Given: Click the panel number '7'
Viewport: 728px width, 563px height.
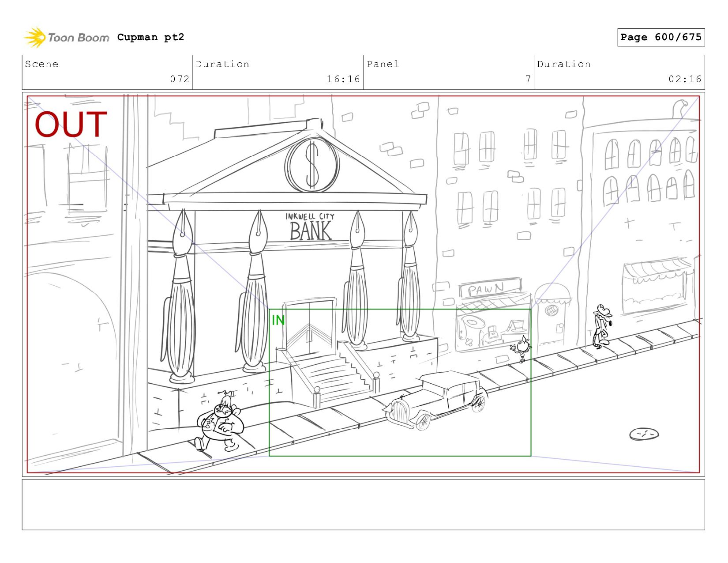Looking at the screenshot, I should pyautogui.click(x=528, y=79).
